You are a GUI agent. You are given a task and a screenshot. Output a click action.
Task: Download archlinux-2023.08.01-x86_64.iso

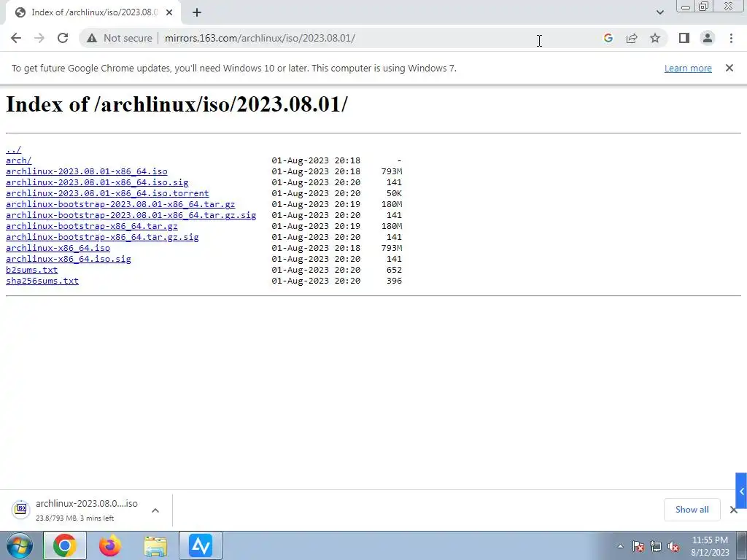[x=87, y=171]
